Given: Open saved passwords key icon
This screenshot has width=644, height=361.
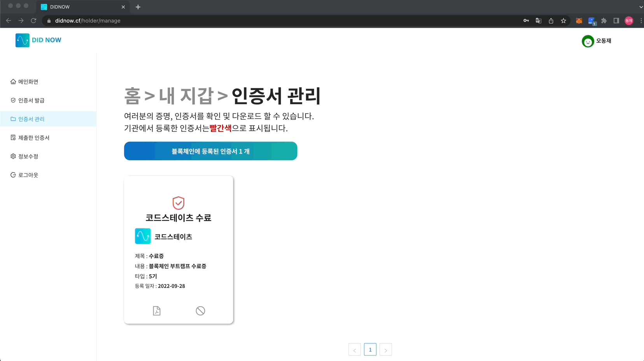Looking at the screenshot, I should [526, 21].
